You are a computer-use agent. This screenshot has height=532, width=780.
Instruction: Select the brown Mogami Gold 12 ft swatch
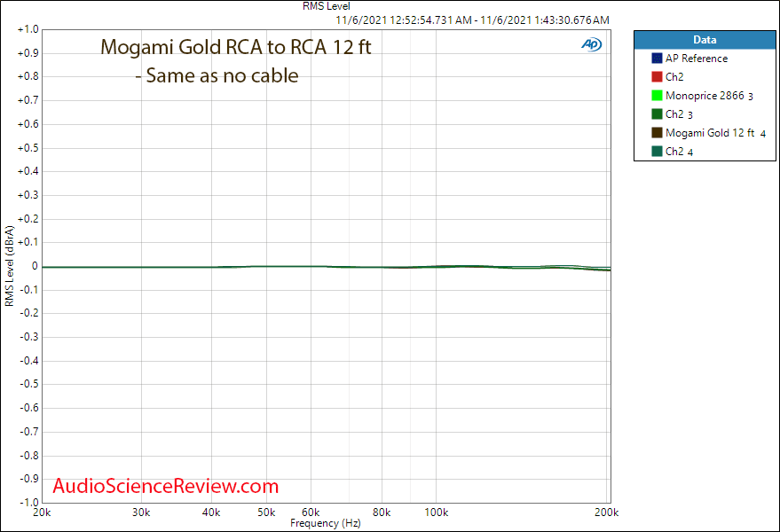(x=657, y=133)
